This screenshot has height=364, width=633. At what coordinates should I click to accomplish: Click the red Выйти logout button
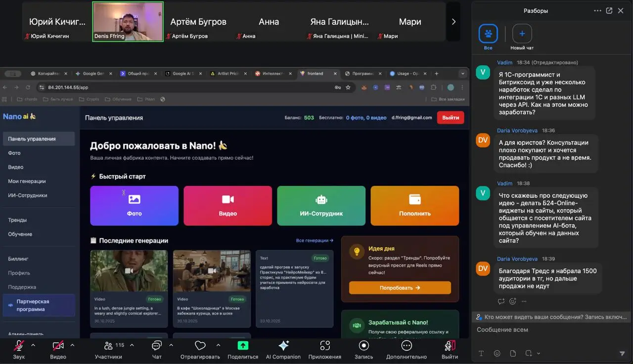451,118
